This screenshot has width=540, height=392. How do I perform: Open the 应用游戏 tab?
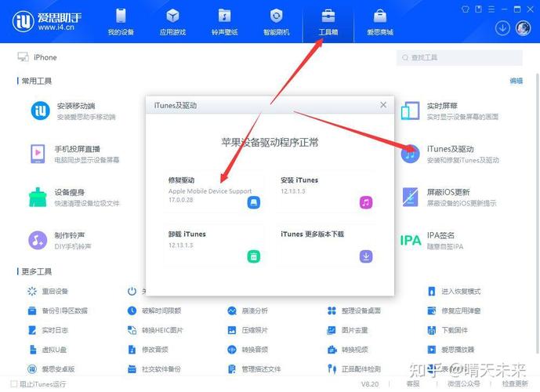(172, 22)
